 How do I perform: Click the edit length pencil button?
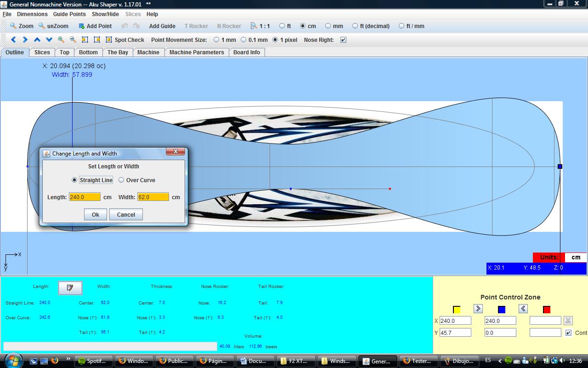(x=70, y=287)
